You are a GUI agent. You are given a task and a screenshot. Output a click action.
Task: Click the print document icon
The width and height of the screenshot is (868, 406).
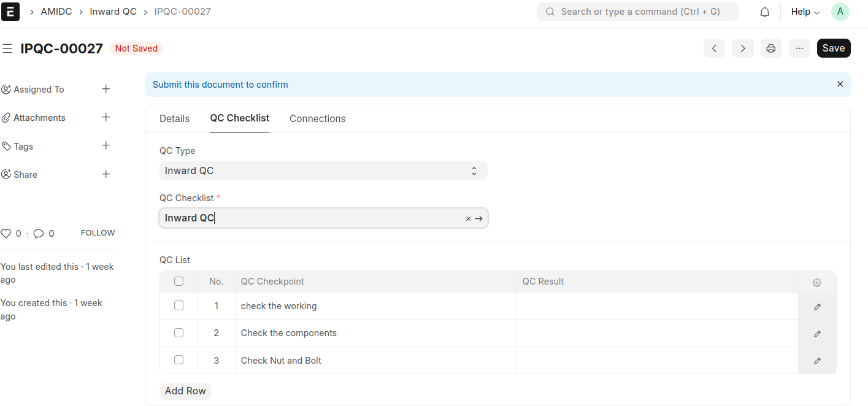tap(771, 48)
